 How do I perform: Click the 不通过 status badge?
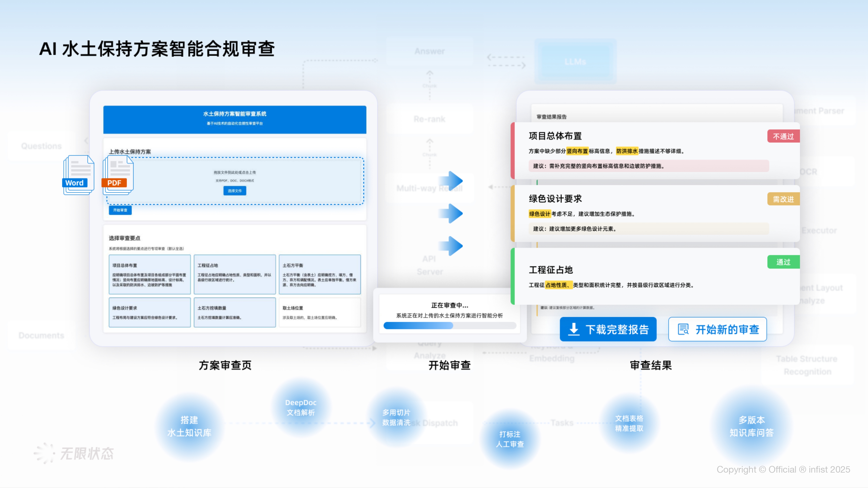783,136
